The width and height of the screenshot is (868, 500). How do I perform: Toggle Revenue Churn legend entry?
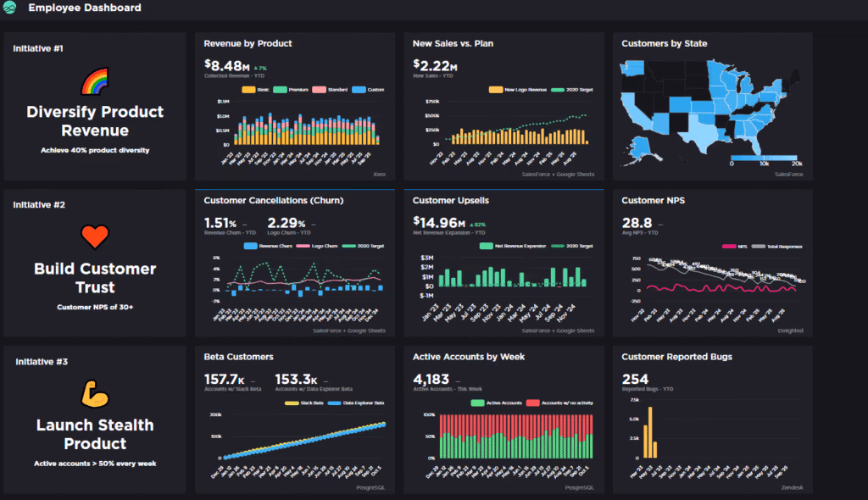[x=268, y=246]
